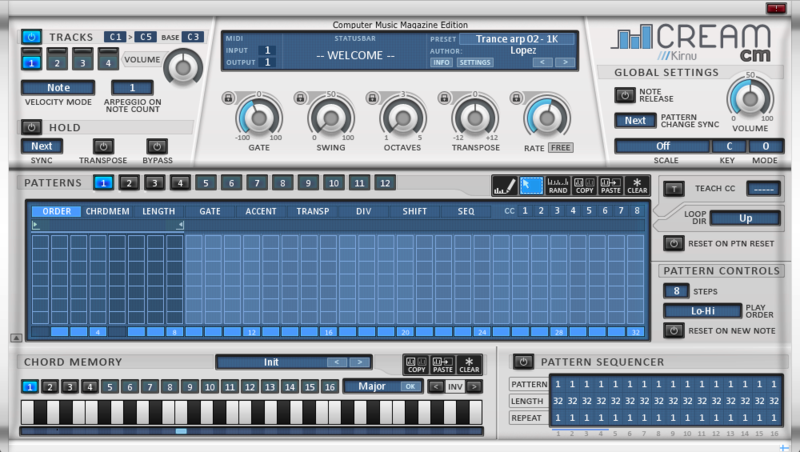This screenshot has width=800, height=452.
Task: Click the RAND randomize pattern icon
Action: coord(558,185)
